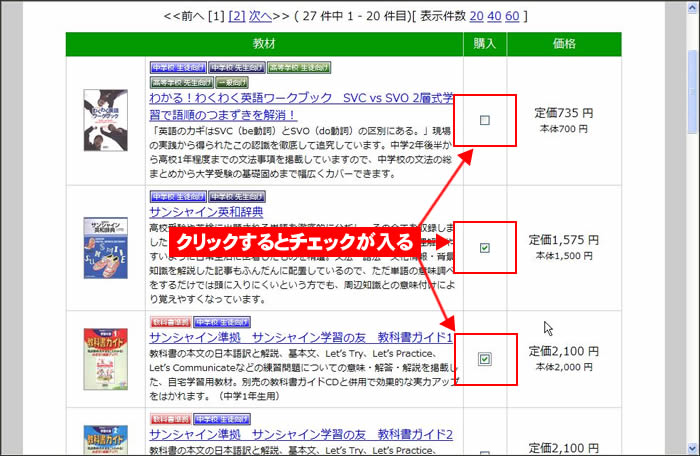700x456 pixels.
Task: Show 20 items per page
Action: [x=476, y=16]
